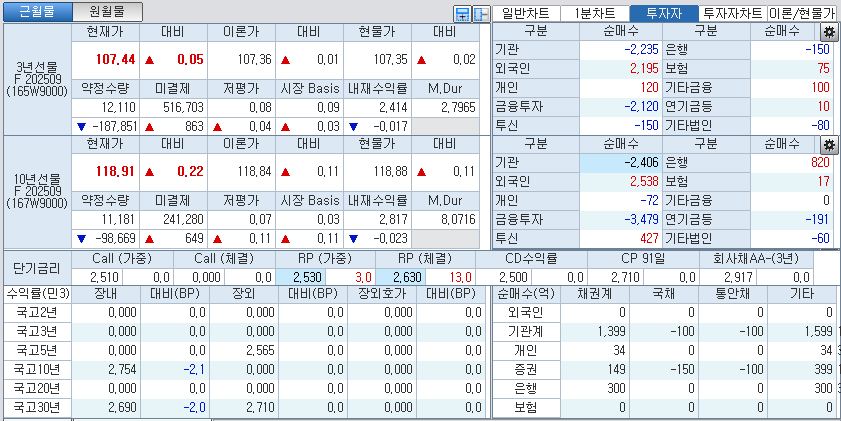Screen dimensions: 841x421
Task: Click 증권 국채 value -150
Action: pyautogui.click(x=683, y=369)
